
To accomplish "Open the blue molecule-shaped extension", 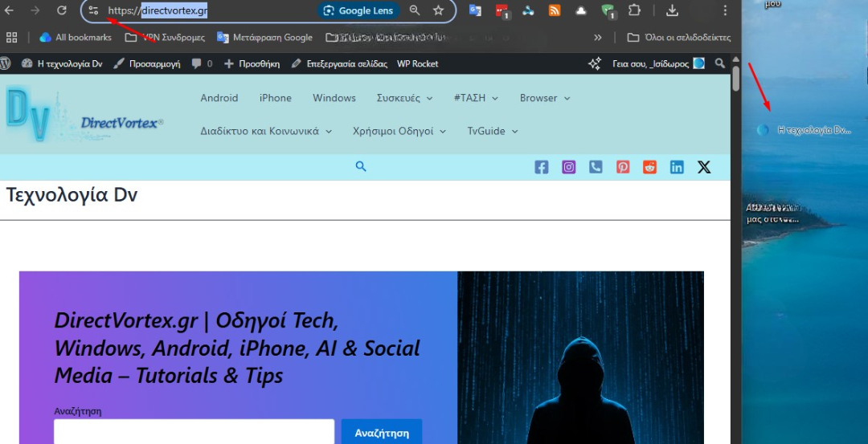I will click(x=528, y=10).
